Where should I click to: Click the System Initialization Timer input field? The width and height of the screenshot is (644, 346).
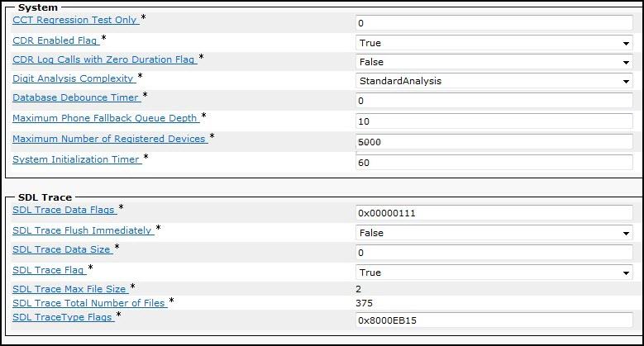point(494,163)
